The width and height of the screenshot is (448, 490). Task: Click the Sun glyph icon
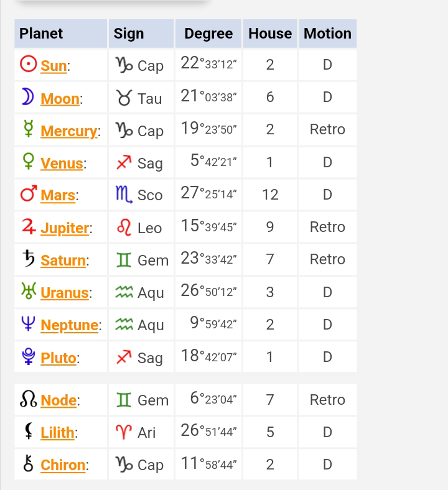click(29, 65)
